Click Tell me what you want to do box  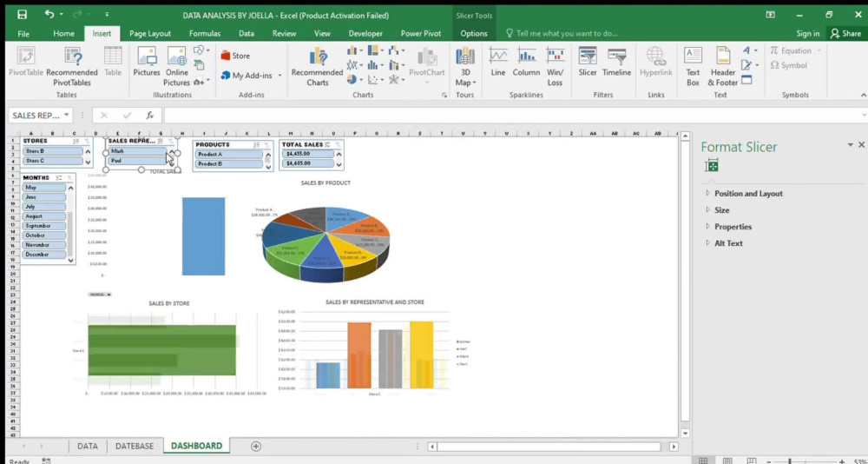[x=562, y=33]
